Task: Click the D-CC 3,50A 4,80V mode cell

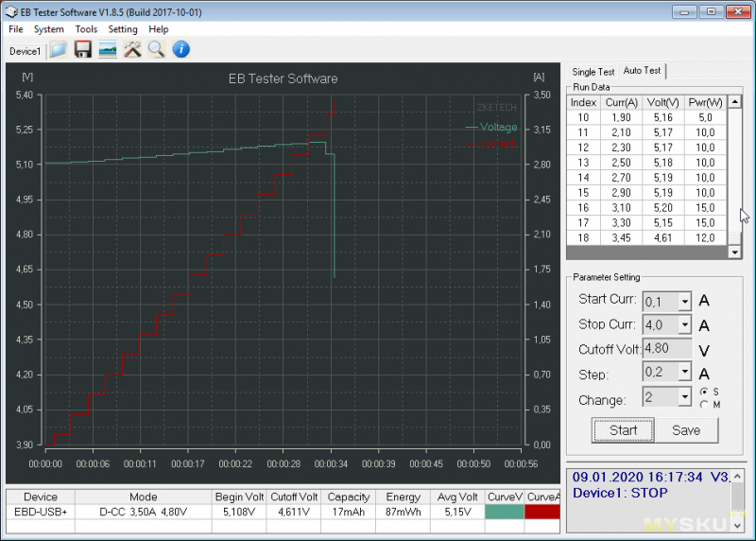Action: click(144, 512)
